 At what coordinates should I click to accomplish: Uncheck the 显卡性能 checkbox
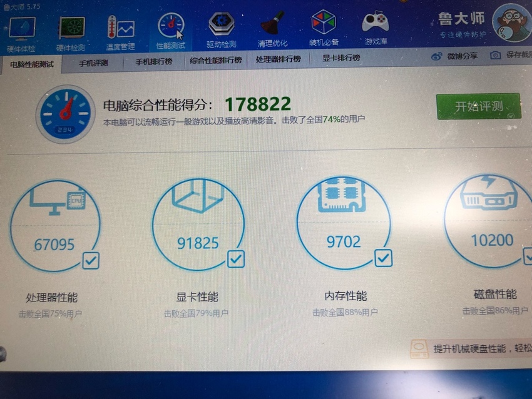pos(236,259)
